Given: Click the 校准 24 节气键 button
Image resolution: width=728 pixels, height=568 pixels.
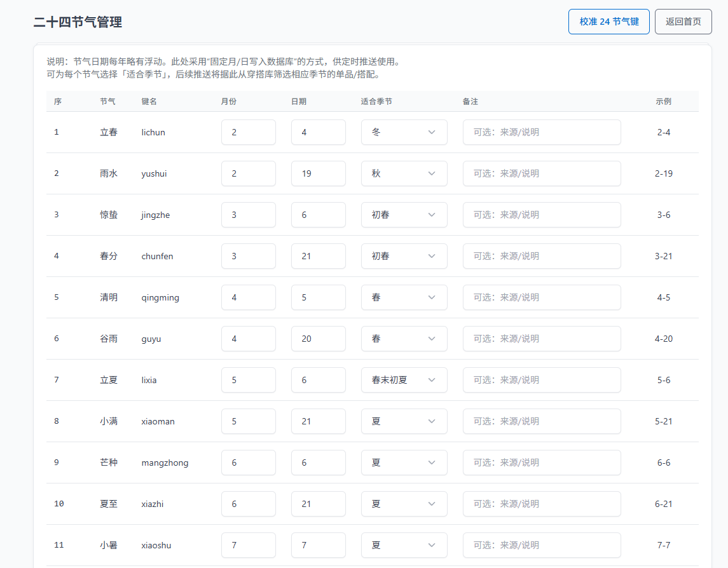Looking at the screenshot, I should pos(608,21).
